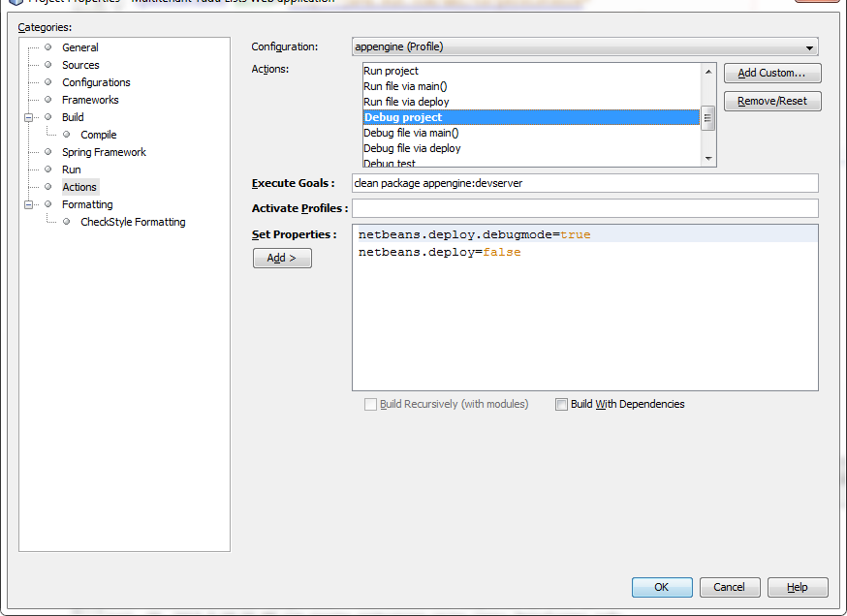
Task: Click the Actions category icon
Action: click(x=48, y=186)
